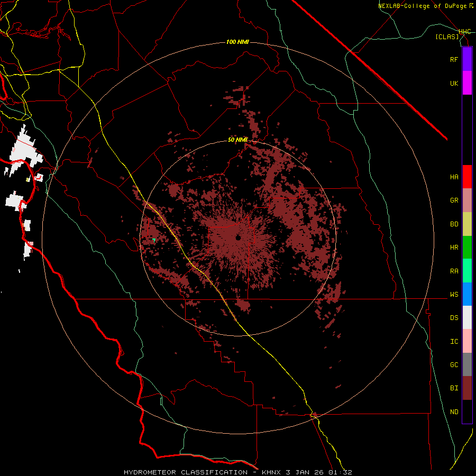
Task: Click the HA red legend swatch
Action: [x=467, y=177]
